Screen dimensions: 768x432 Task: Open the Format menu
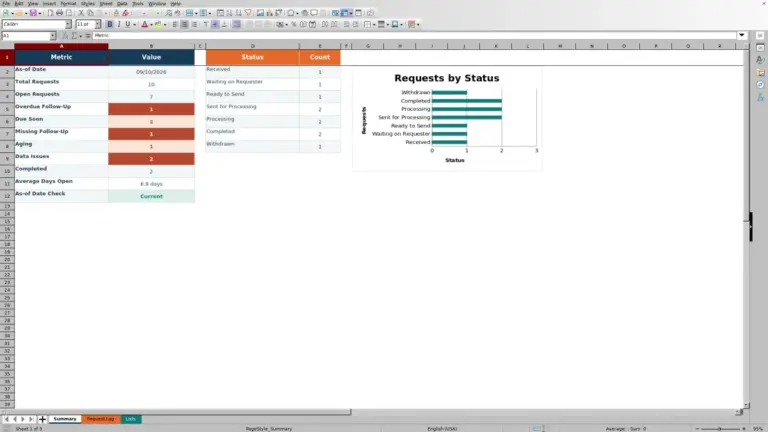coord(68,3)
